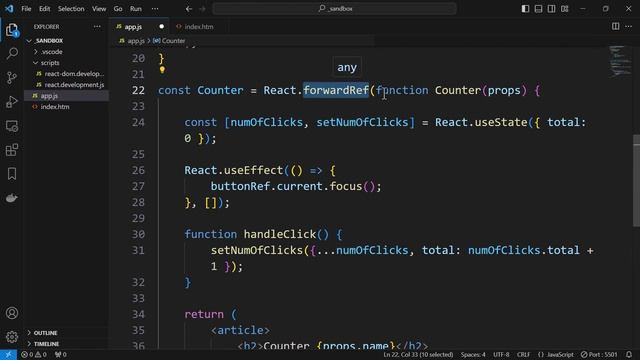The width and height of the screenshot is (640, 360).
Task: Open the Run menu
Action: 136,9
